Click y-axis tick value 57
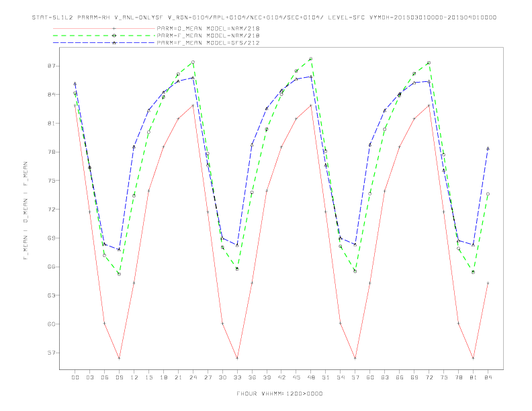Screen dimensions: 532x411 click(x=52, y=353)
